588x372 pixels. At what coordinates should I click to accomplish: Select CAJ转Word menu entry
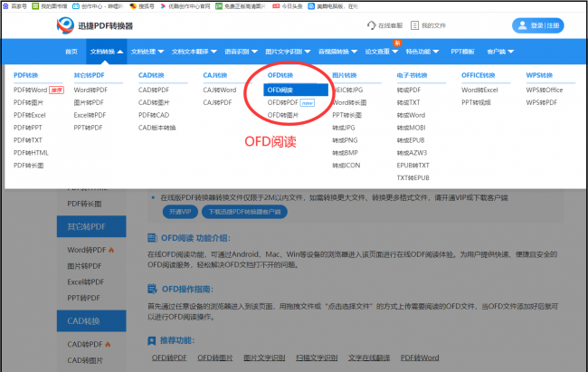point(220,91)
